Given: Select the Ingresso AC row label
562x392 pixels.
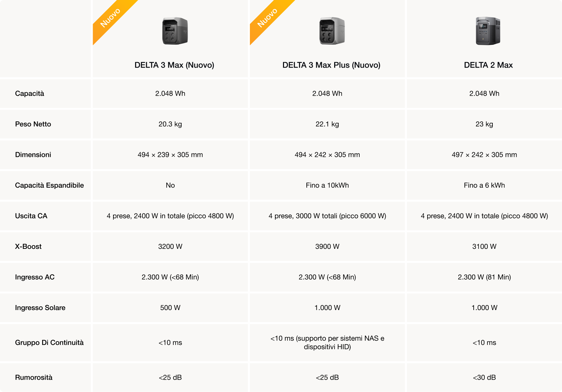Looking at the screenshot, I should (34, 277).
